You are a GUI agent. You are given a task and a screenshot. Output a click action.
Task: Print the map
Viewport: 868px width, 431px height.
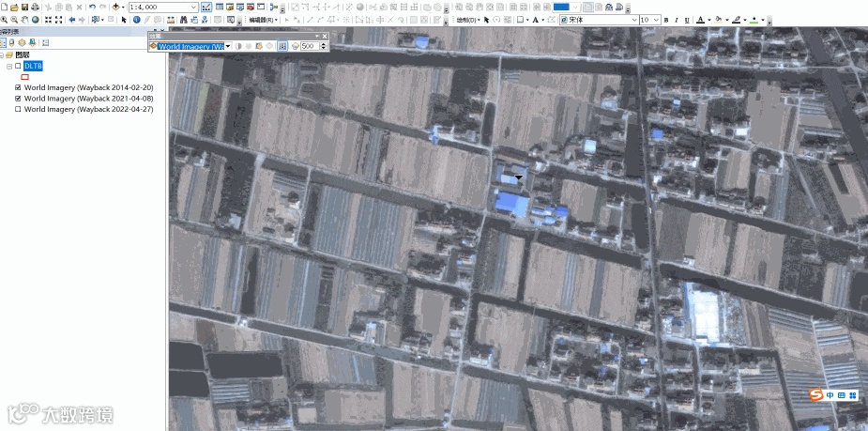35,8
